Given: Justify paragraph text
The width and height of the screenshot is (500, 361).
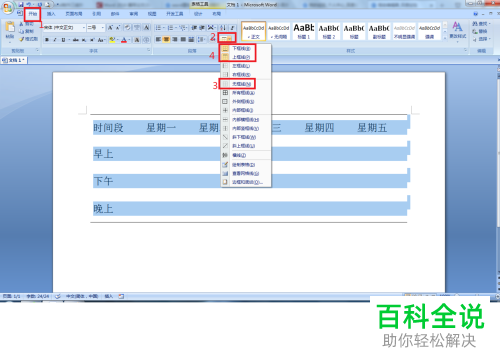Looking at the screenshot, I should pyautogui.click(x=183, y=39).
